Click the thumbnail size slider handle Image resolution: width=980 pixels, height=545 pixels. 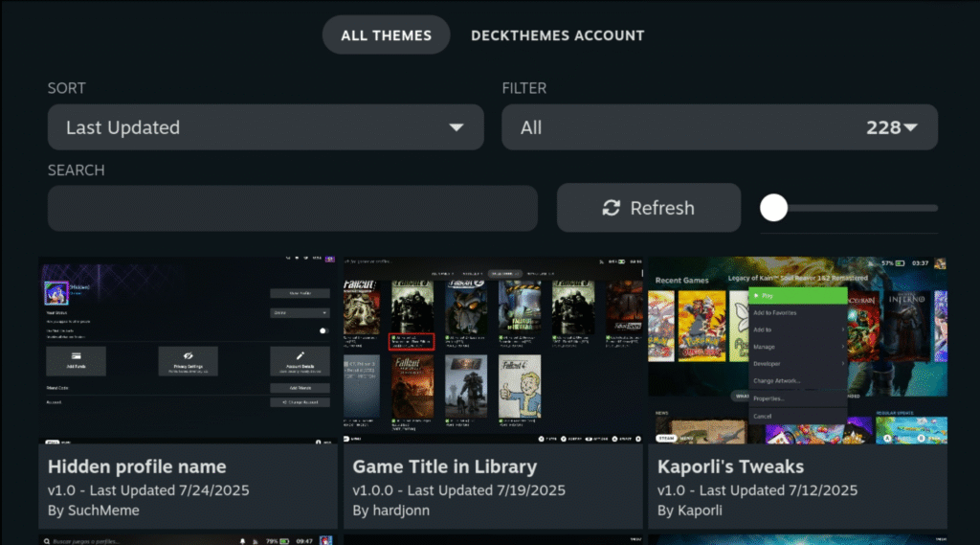(x=773, y=208)
